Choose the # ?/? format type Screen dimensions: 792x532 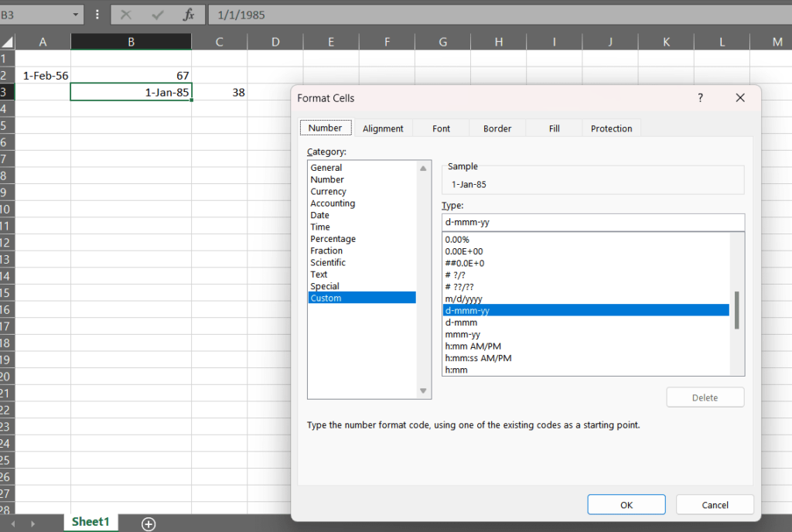(586, 275)
